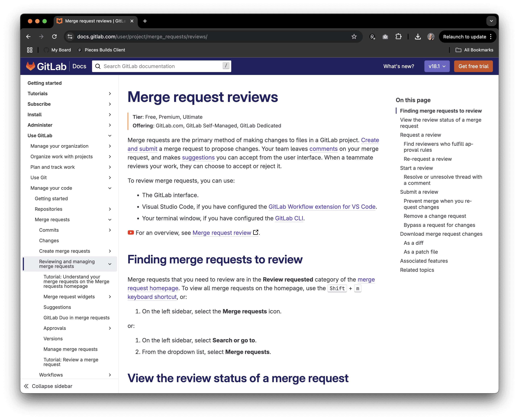519x420 pixels.
Task: Click the Collapse sidebar label
Action: [x=52, y=386]
